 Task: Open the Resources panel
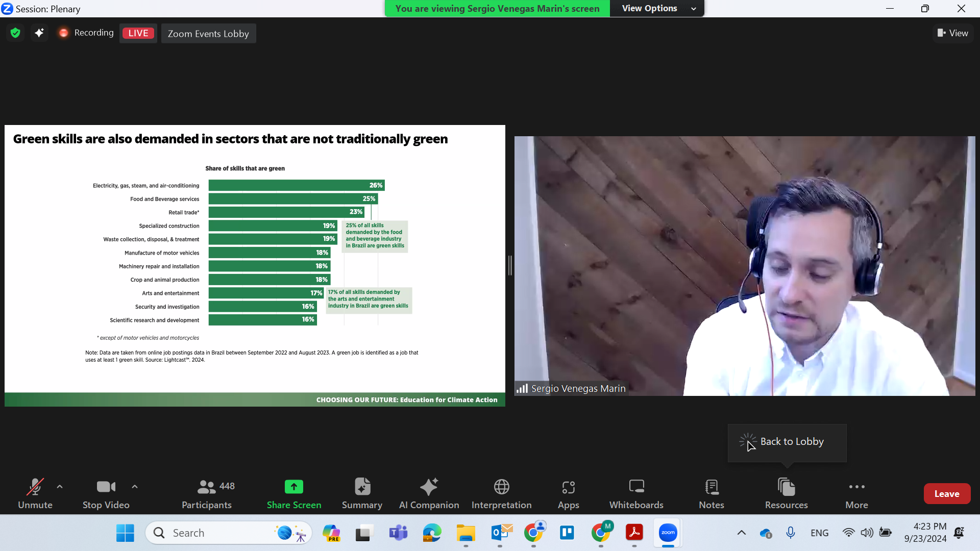786,493
